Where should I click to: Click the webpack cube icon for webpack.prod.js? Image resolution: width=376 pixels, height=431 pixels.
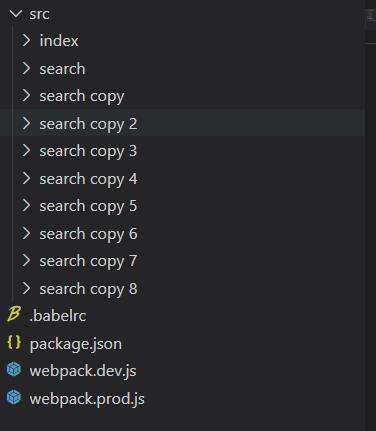14,397
